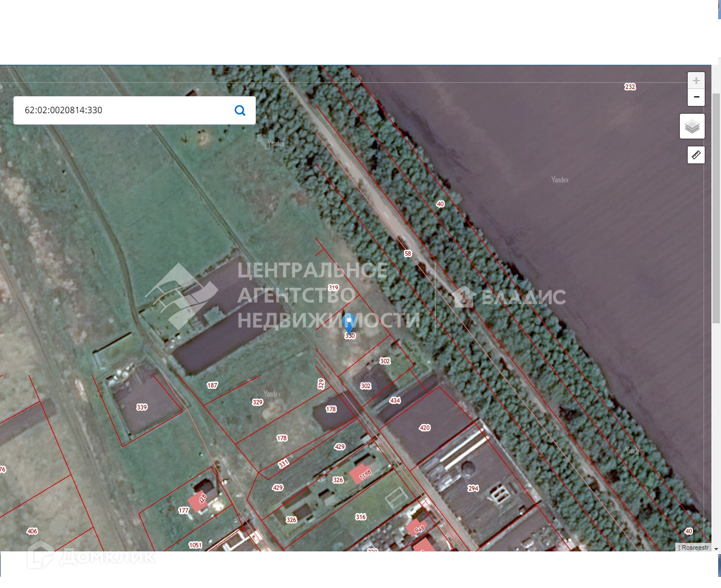Select parcel label 1051
Viewport: 721px width, 588px height.
[195, 545]
